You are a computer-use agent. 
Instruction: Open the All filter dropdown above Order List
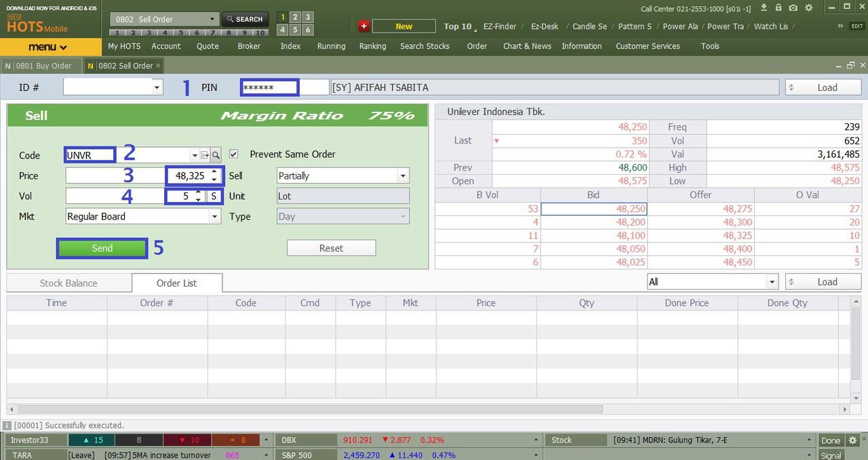(x=772, y=281)
